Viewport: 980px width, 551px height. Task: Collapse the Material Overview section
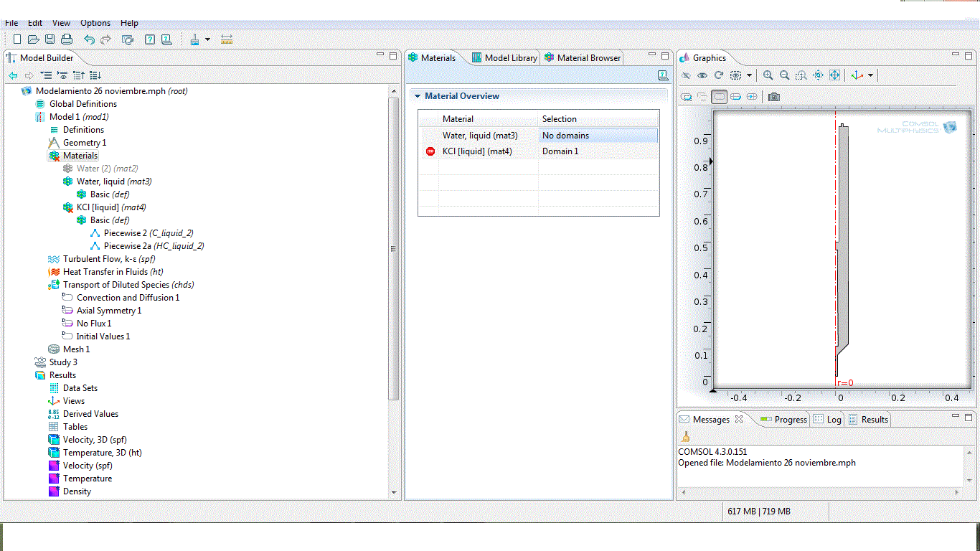pos(418,96)
